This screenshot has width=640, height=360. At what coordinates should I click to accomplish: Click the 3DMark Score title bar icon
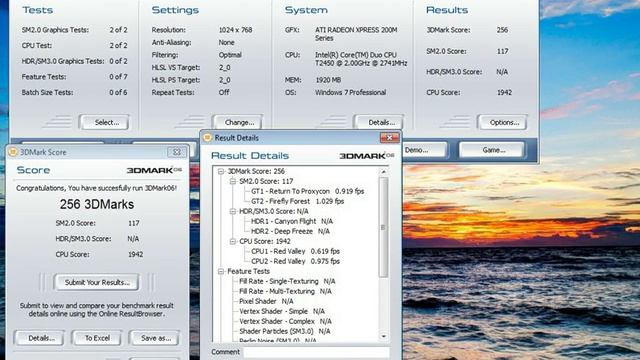[x=13, y=152]
